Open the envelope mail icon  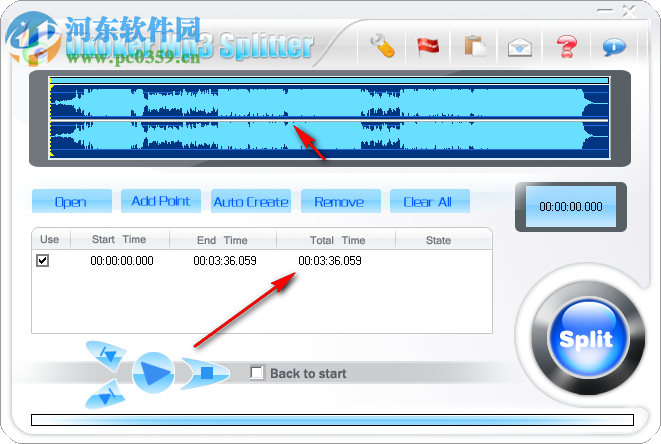coord(519,47)
